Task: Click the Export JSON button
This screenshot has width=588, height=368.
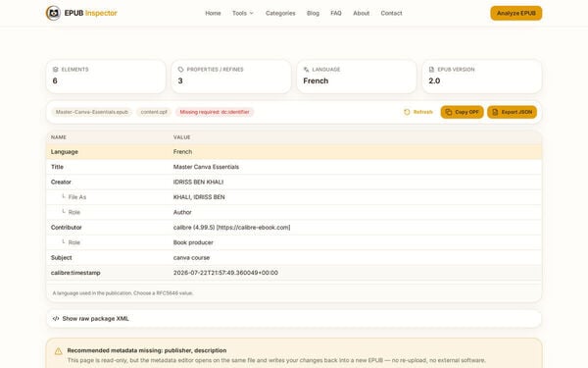Action: 512,112
